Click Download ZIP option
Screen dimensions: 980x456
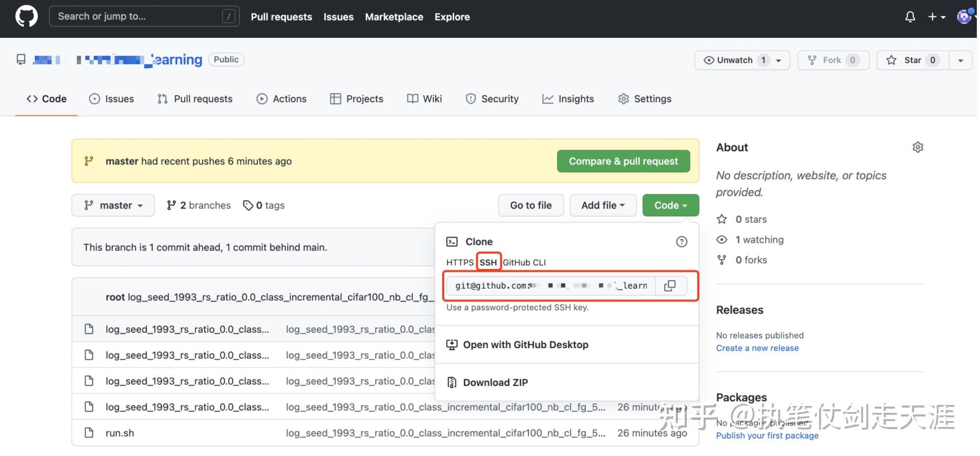point(495,382)
